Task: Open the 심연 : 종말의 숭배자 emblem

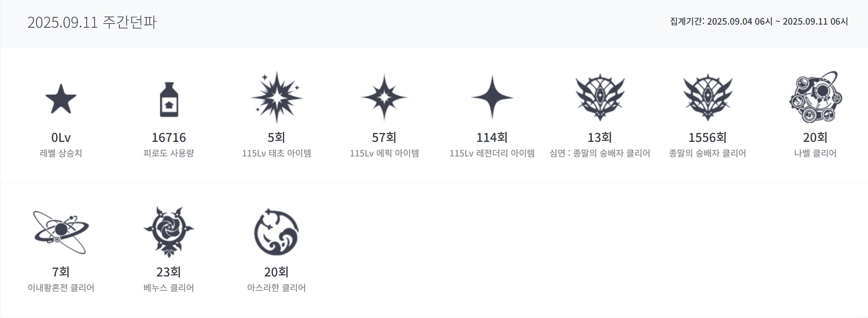Action: (600, 97)
